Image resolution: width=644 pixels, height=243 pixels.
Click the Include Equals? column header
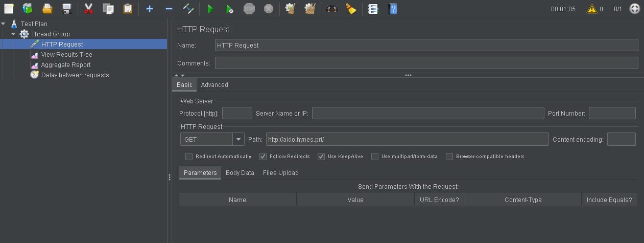(x=609, y=200)
